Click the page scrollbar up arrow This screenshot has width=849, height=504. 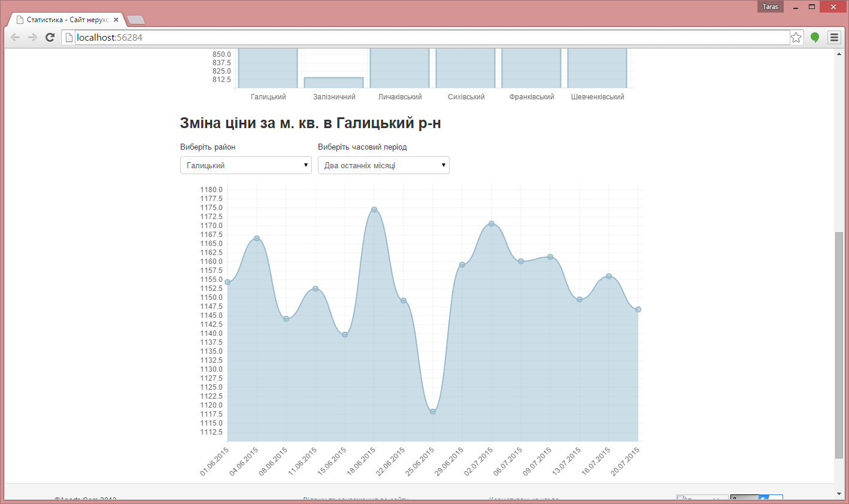click(839, 54)
